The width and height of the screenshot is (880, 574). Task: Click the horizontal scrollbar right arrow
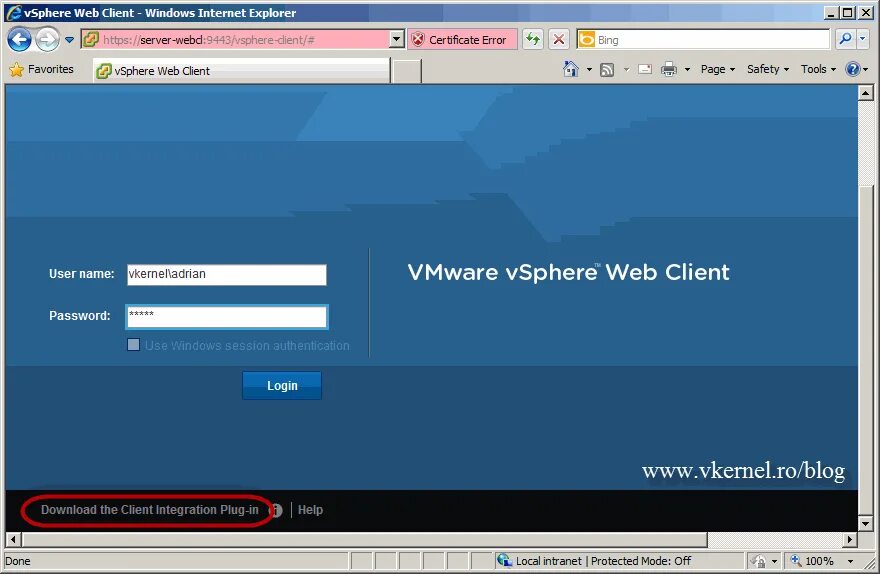pyautogui.click(x=850, y=540)
